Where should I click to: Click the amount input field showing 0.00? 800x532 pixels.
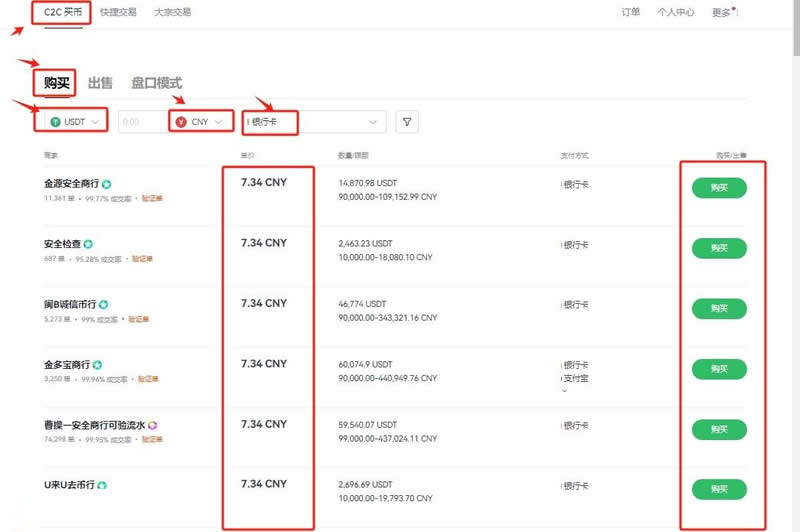(138, 122)
